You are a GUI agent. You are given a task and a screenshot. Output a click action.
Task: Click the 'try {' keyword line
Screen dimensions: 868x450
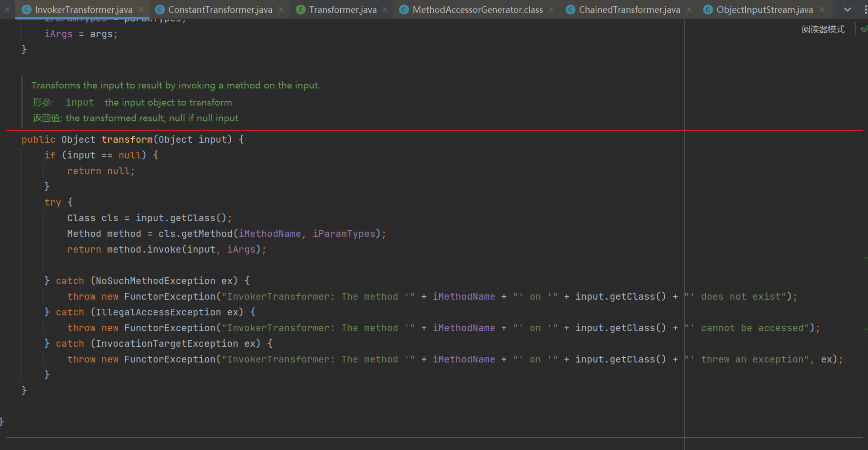click(59, 202)
